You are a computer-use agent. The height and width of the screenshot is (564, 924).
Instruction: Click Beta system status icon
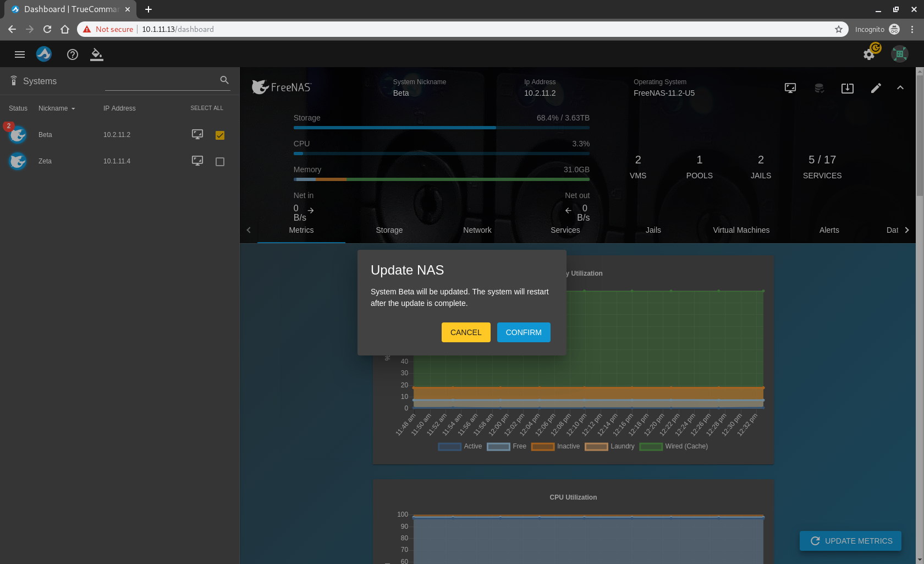click(18, 135)
